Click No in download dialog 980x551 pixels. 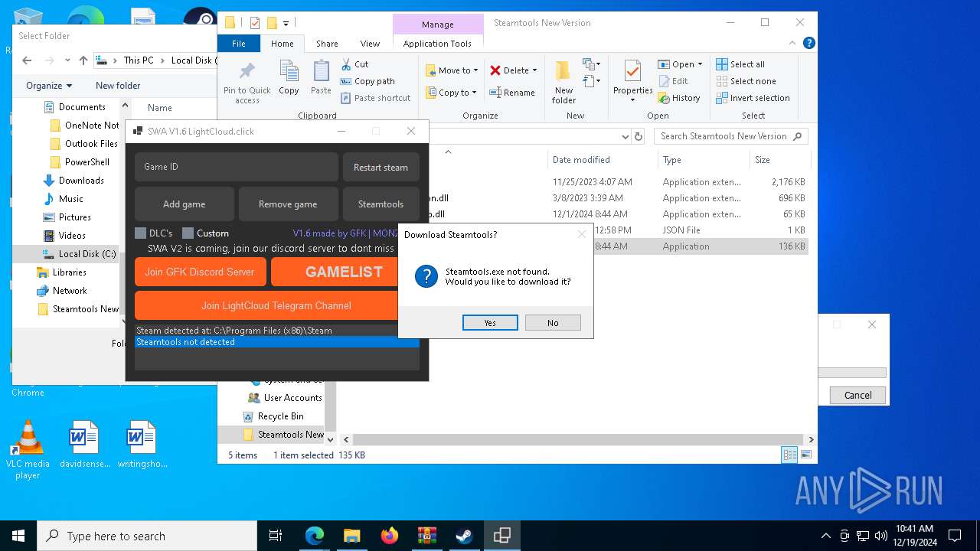tap(553, 323)
